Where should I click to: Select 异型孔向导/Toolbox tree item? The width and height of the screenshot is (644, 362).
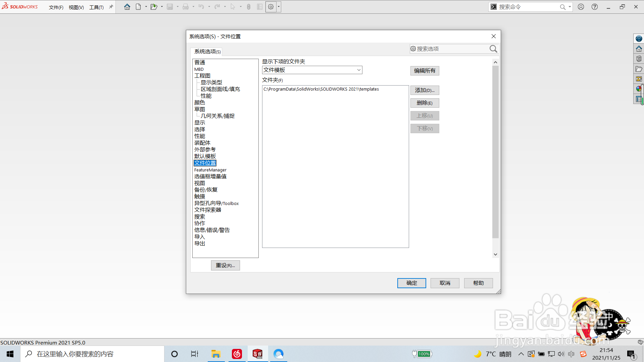click(216, 203)
